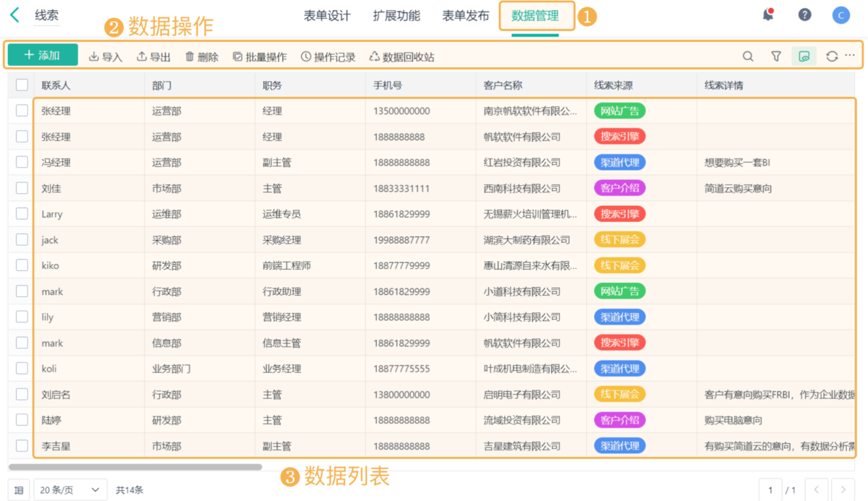Refresh the data list with circular arrows icon
The width and height of the screenshot is (868, 501).
[x=831, y=55]
